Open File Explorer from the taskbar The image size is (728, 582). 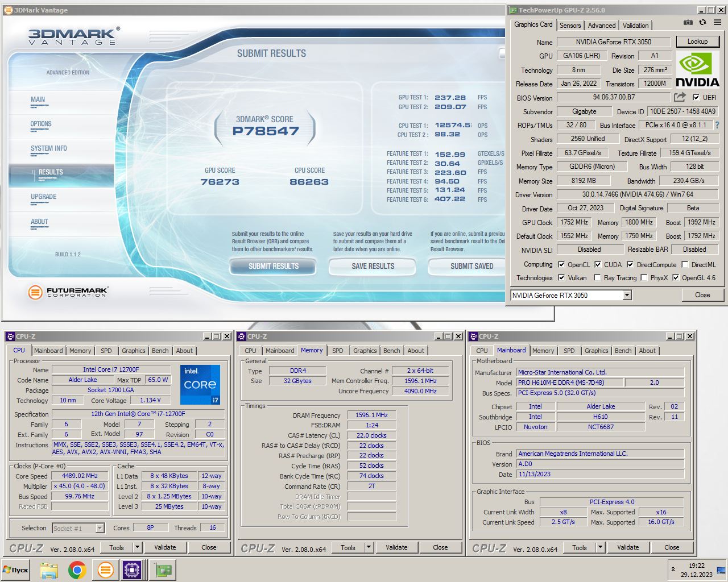(x=49, y=570)
